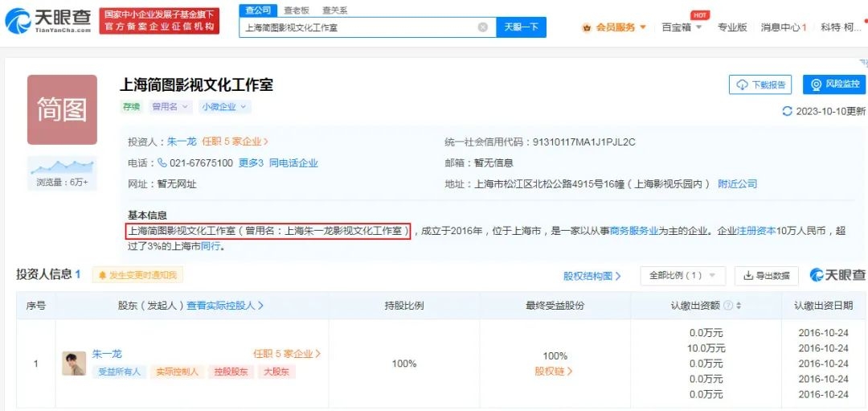Click the refresh icon beside 2023-10-10更新
Screen dimensions: 868x411
(x=787, y=111)
